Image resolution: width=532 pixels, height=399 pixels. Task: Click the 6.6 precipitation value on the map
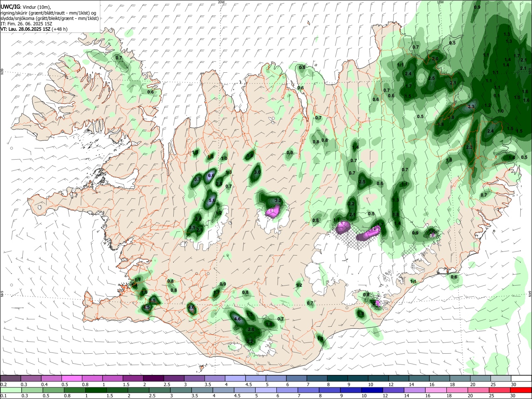pos(211,175)
